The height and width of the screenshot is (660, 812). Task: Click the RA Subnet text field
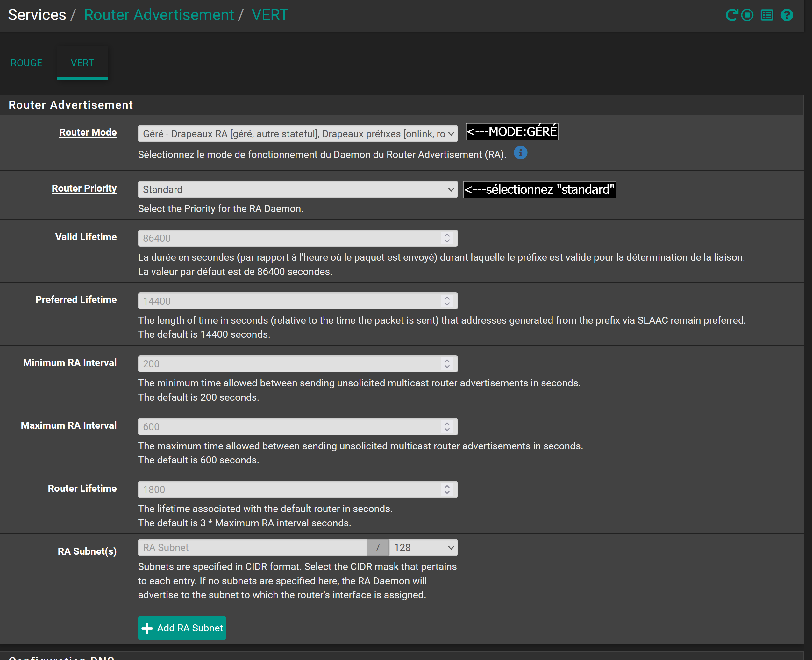pyautogui.click(x=252, y=547)
